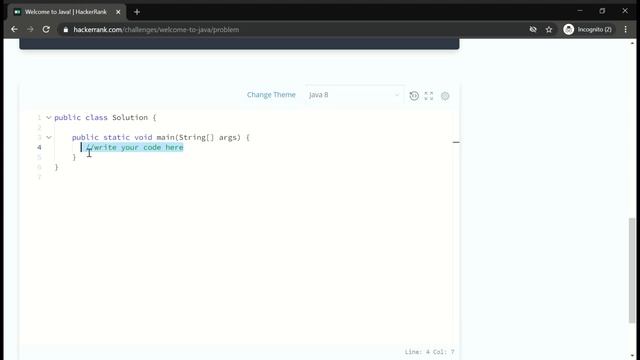Collapse the Solution class fold arrow
The height and width of the screenshot is (360, 640).
[x=49, y=118]
